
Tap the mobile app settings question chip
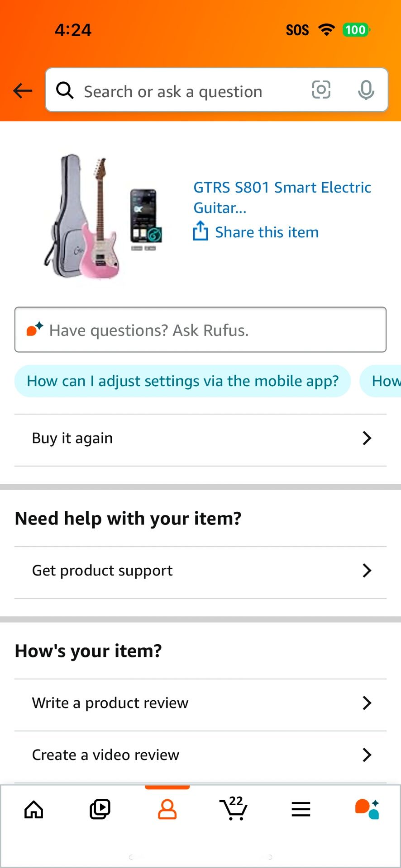pyautogui.click(x=182, y=381)
